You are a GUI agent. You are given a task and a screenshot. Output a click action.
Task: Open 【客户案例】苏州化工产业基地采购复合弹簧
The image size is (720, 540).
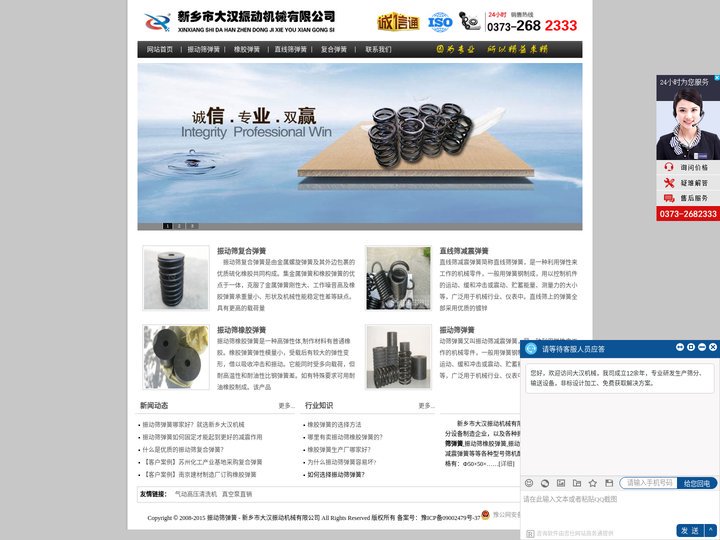pyautogui.click(x=202, y=462)
